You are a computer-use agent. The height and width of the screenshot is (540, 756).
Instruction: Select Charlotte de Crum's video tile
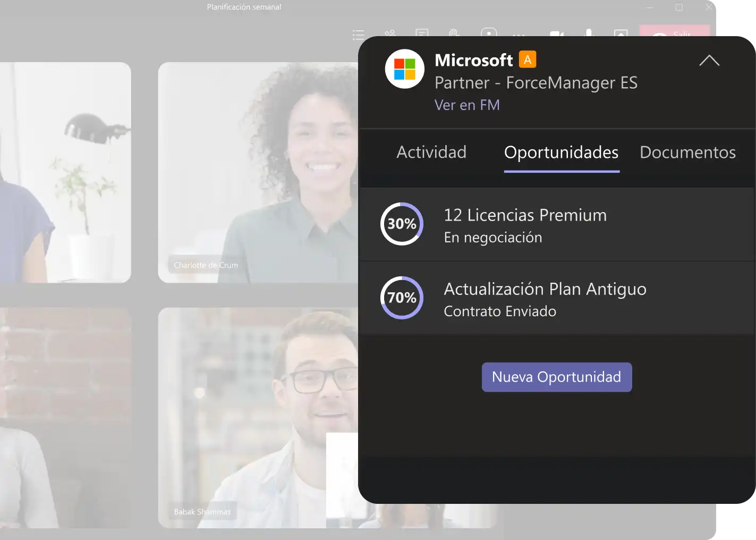point(258,173)
